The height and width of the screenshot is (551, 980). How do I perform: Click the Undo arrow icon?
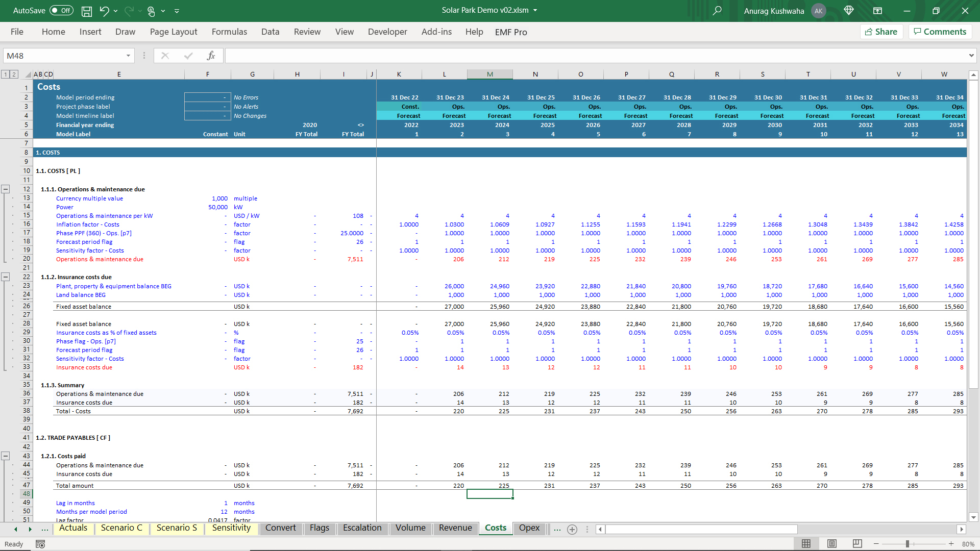pos(104,11)
